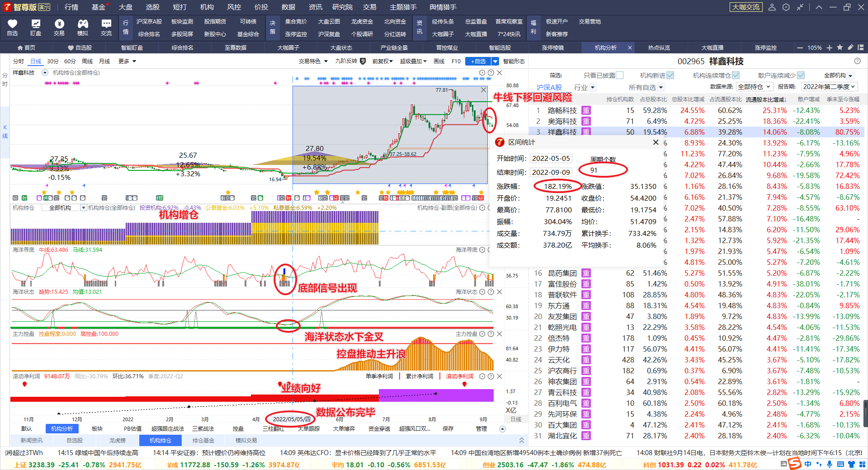
Task: Click the pencil edit icon in tab bar
Action: click(850, 47)
